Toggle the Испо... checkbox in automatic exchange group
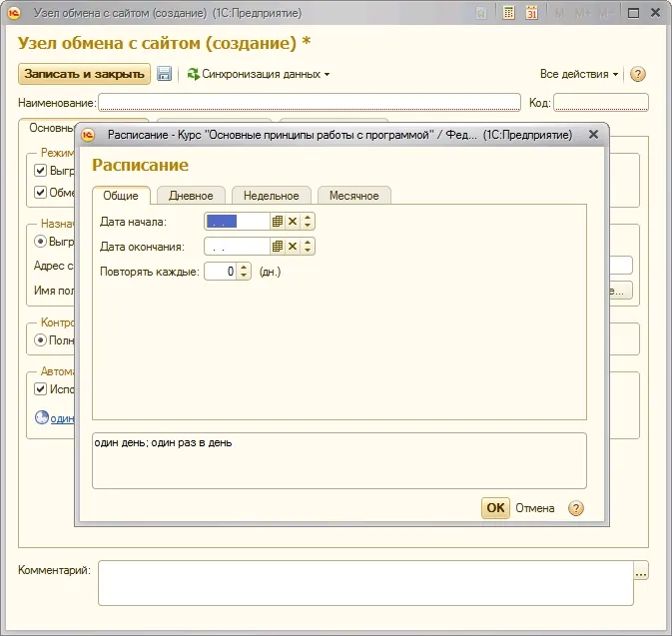 coord(41,388)
